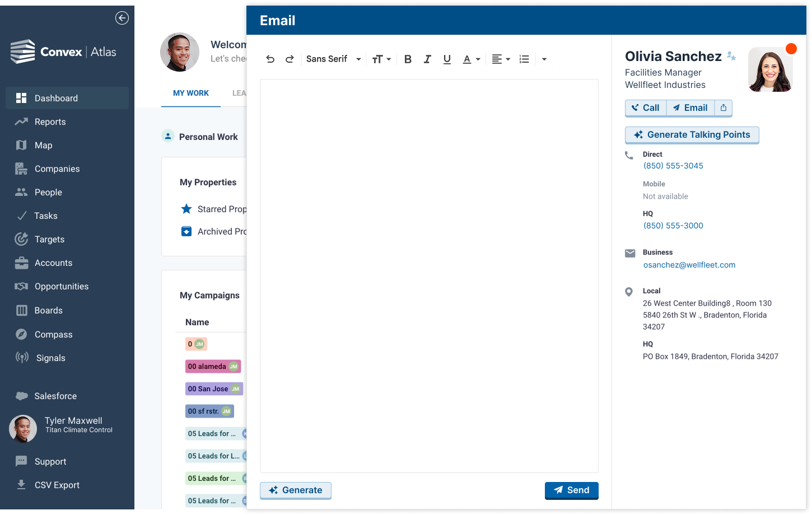Open Dashboard in the sidebar
Screen dimensions: 812x515
67,98
